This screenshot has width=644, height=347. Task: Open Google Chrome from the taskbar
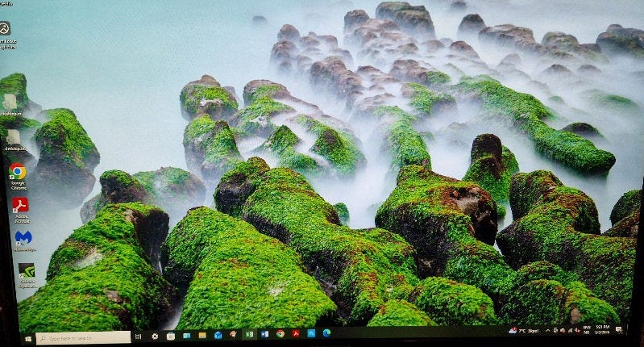point(280,333)
